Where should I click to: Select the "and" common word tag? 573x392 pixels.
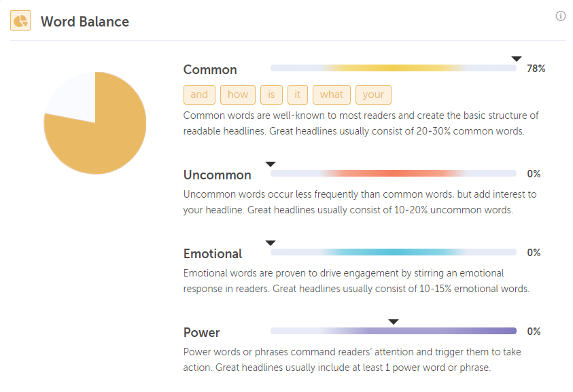199,94
